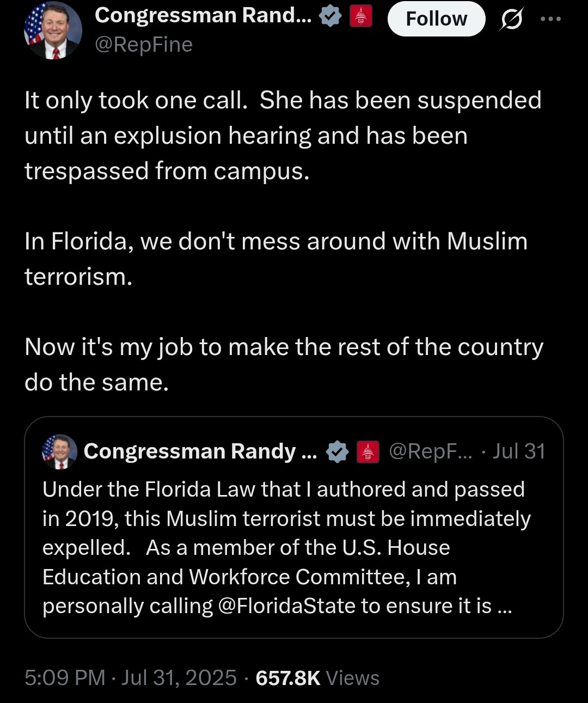Screen dimensions: 588x703
Task: Open the @RepFine handle link in the header
Action: 144,45
